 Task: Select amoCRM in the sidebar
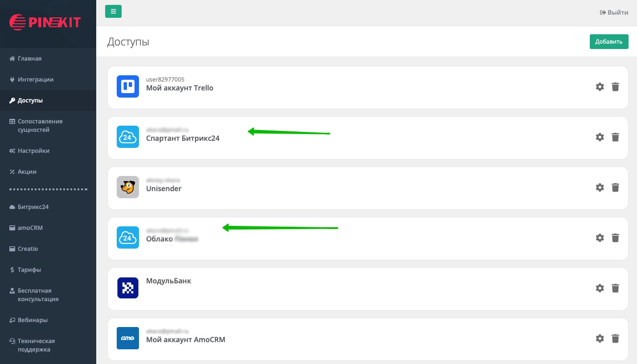tap(30, 228)
